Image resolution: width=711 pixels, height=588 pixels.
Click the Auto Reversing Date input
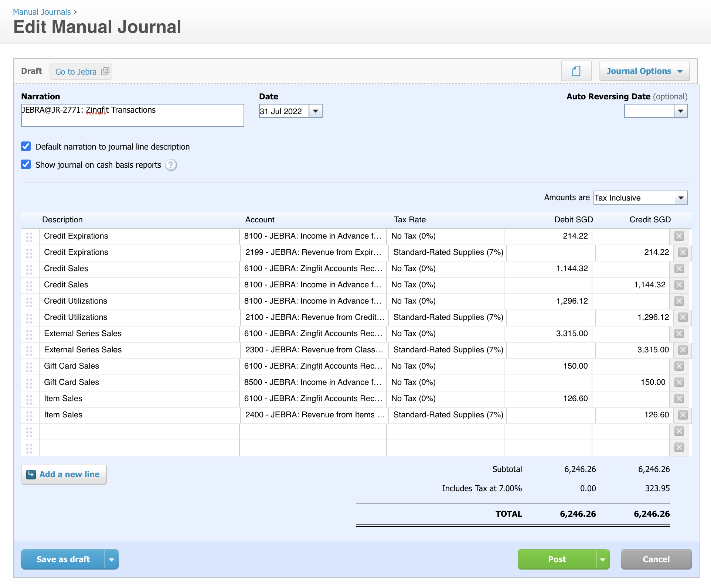[649, 111]
